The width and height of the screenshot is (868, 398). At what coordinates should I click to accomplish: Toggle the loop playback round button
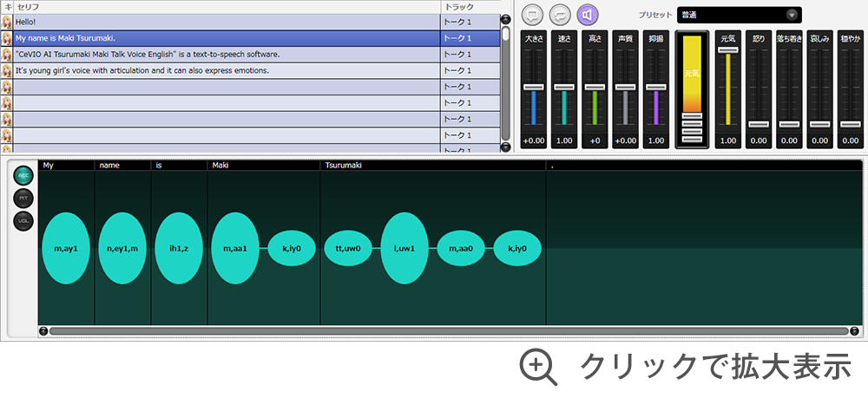[x=560, y=15]
